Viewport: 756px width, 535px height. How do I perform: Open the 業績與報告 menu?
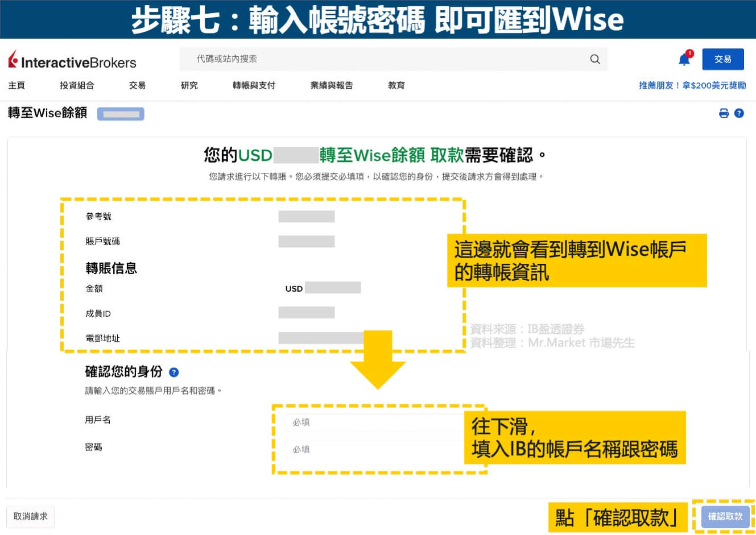332,85
